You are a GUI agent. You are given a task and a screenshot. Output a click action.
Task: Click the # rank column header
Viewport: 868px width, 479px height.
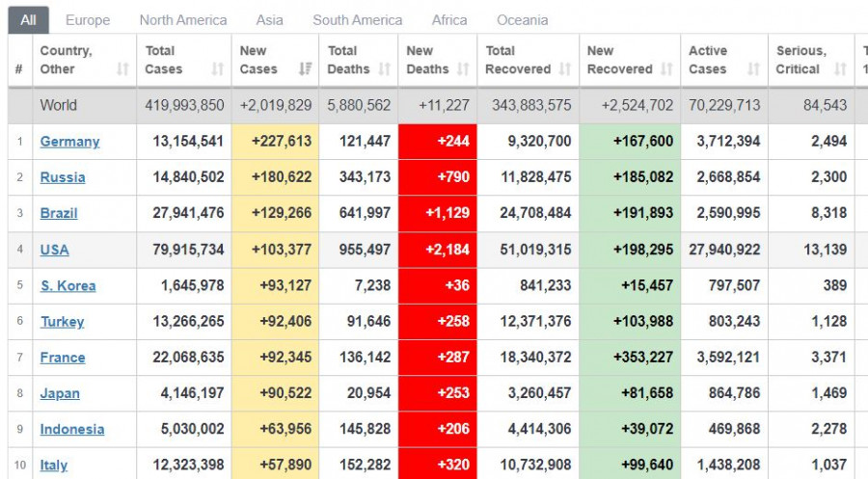click(x=20, y=60)
